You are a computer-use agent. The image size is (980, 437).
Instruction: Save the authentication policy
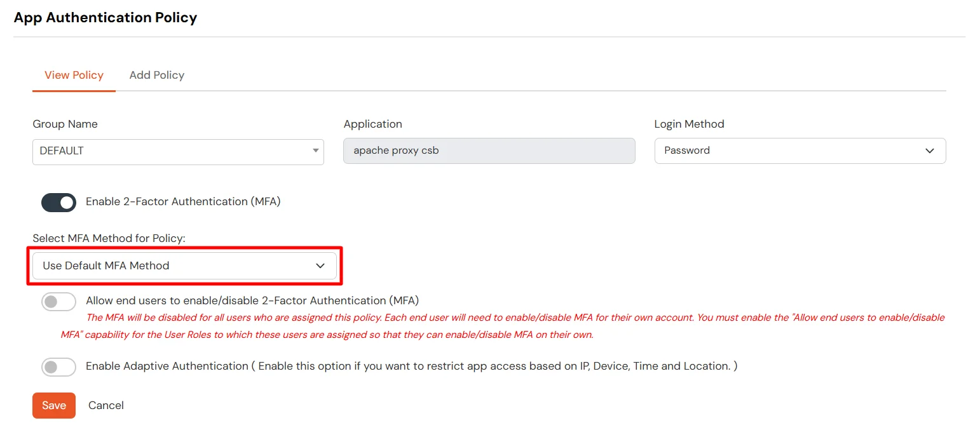click(x=53, y=405)
